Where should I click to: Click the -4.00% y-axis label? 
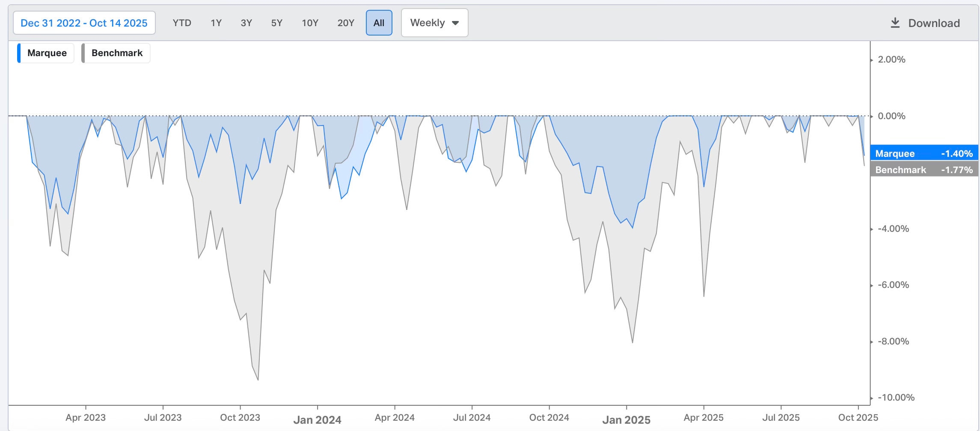coord(894,229)
